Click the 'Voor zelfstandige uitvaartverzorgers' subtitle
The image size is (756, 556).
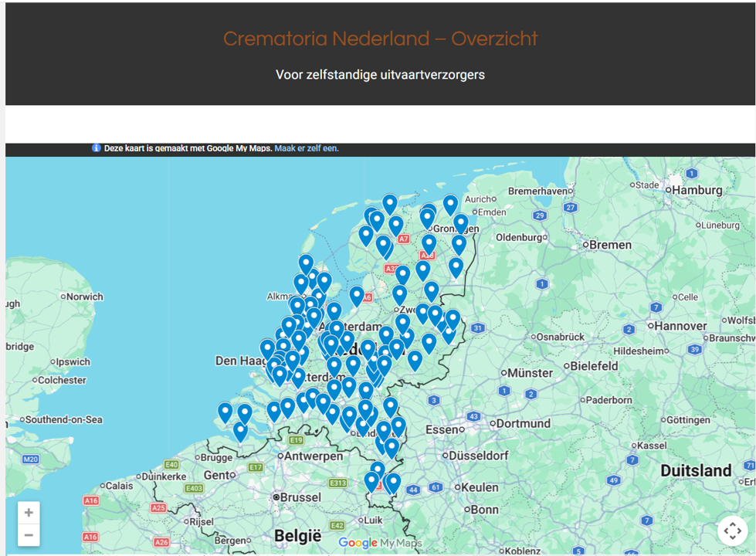(x=380, y=75)
